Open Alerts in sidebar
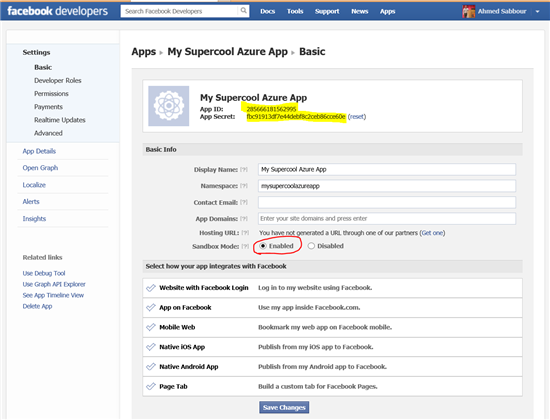The image size is (550, 420). point(31,202)
